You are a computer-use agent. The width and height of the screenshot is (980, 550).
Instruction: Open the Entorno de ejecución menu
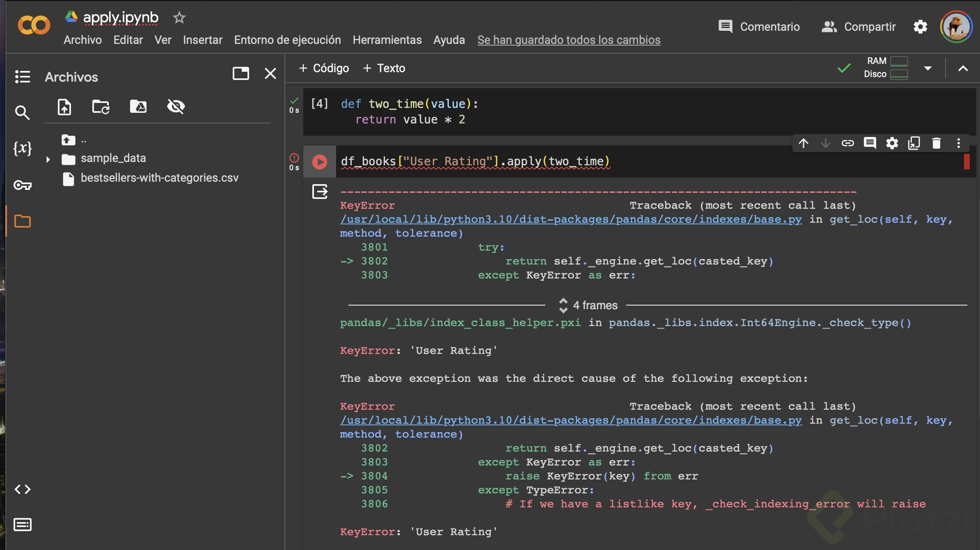click(x=287, y=40)
